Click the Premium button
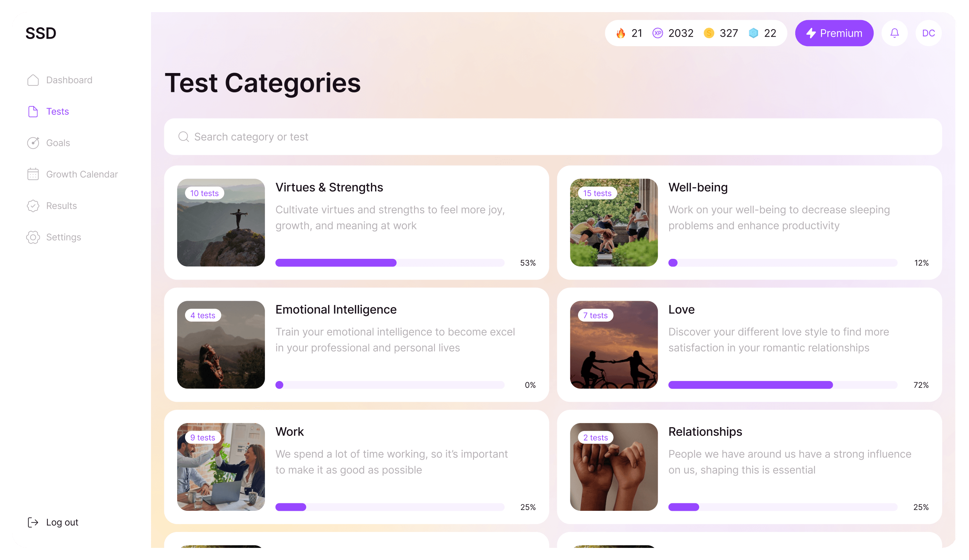The height and width of the screenshot is (560, 969). point(834,33)
